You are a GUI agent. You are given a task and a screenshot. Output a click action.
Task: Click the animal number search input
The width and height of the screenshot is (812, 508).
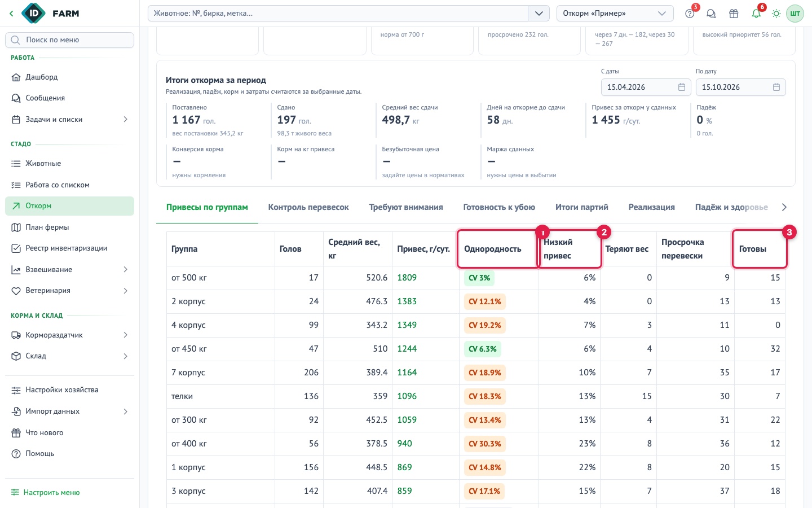(338, 14)
